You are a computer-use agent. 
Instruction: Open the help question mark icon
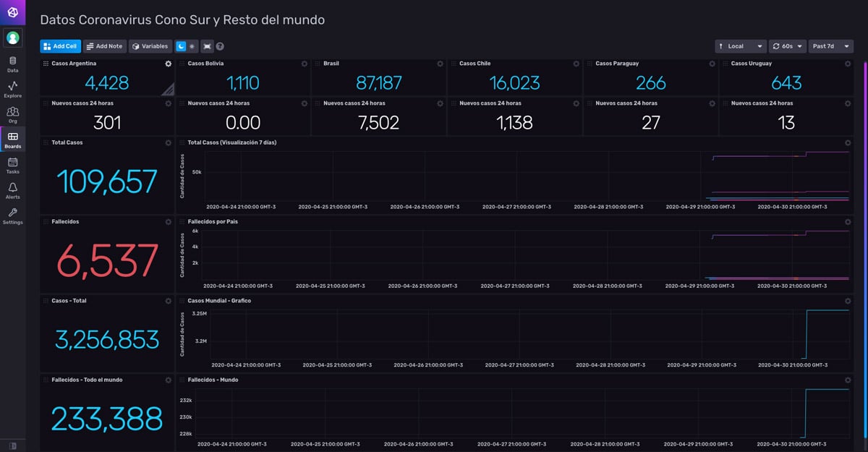coord(218,46)
